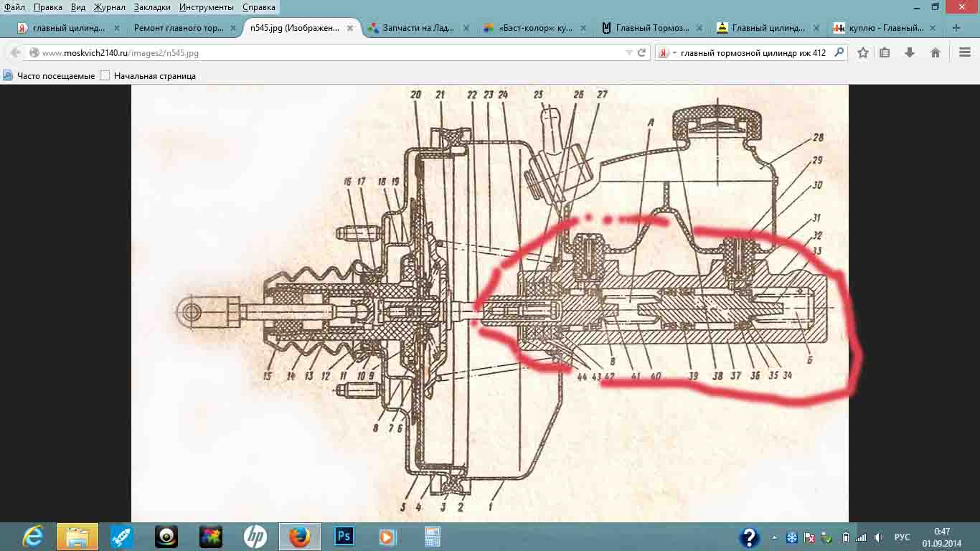Open the media player taskbar icon

(x=387, y=536)
